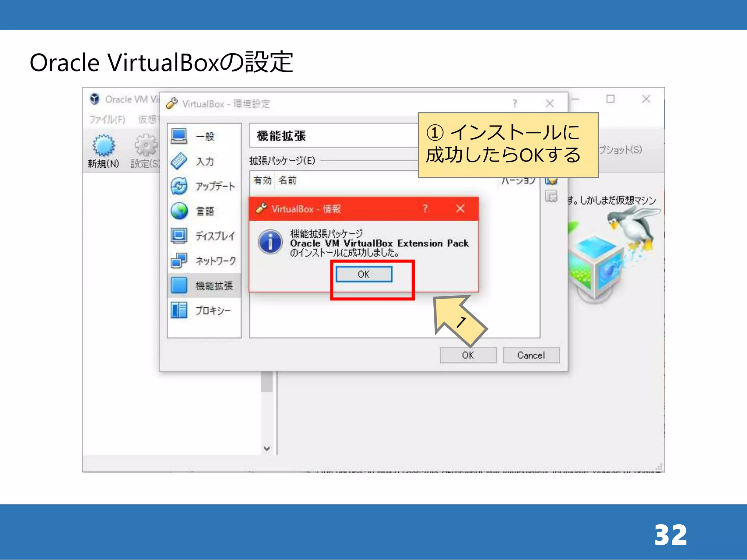Click the 新規(N) New toolbar icon
Viewport: 747px width, 560px height.
coord(104,151)
